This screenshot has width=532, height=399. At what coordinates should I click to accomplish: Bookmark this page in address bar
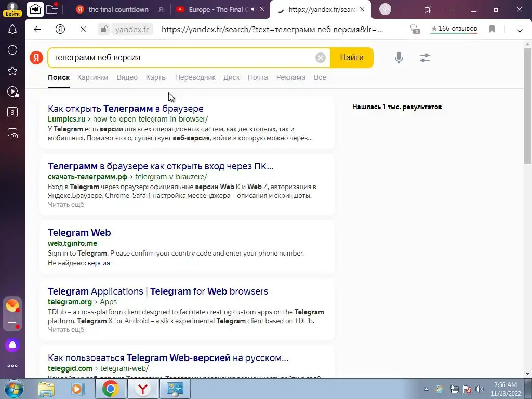492,29
